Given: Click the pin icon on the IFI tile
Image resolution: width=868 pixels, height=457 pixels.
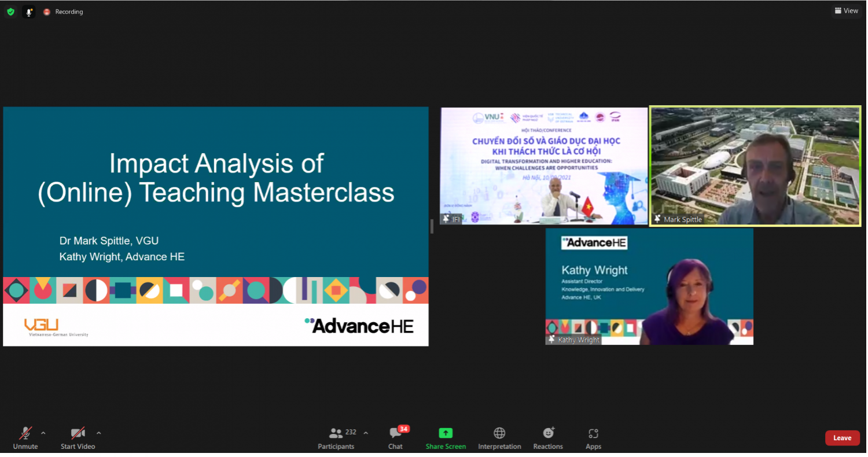Looking at the screenshot, I should tap(446, 219).
